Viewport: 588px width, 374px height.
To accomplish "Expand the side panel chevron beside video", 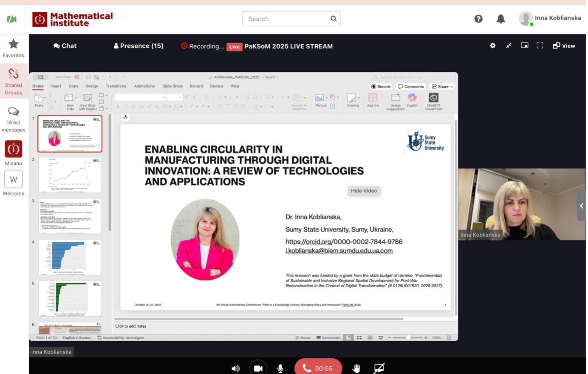I will click(581, 206).
